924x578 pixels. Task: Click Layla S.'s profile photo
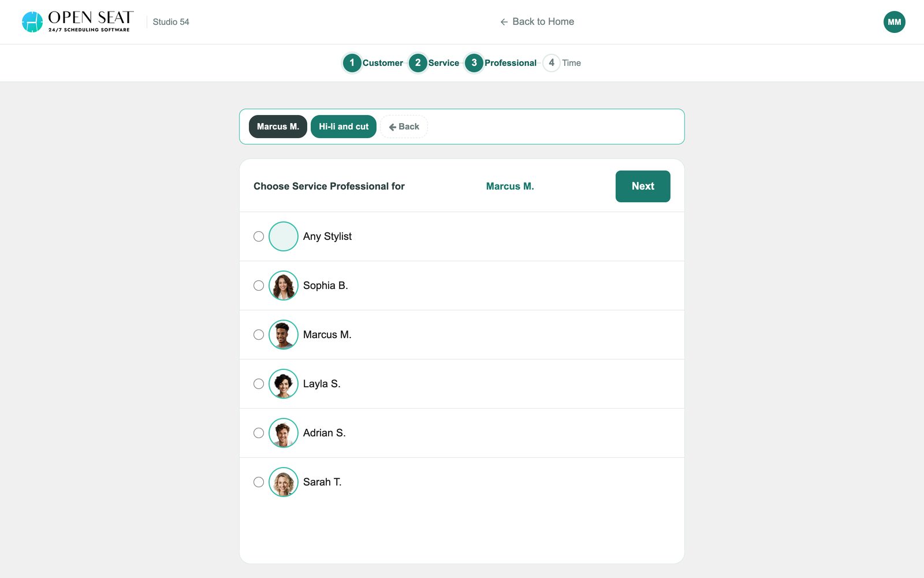tap(284, 384)
